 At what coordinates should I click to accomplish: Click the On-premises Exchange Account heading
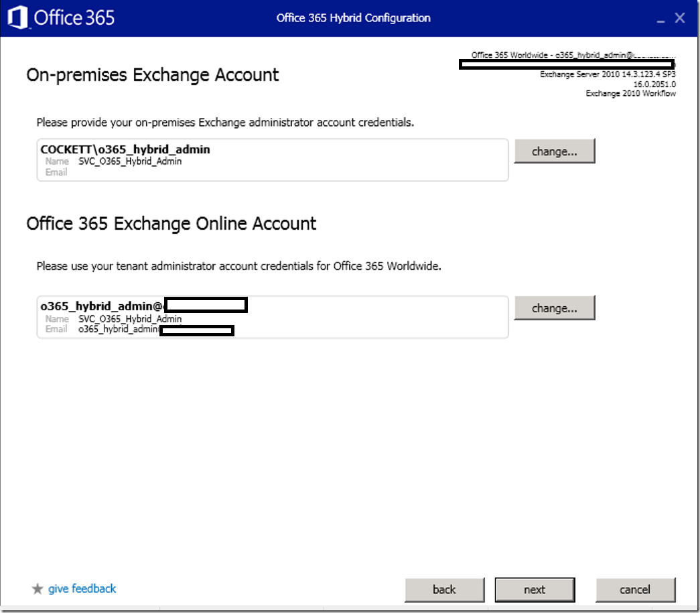pos(153,75)
